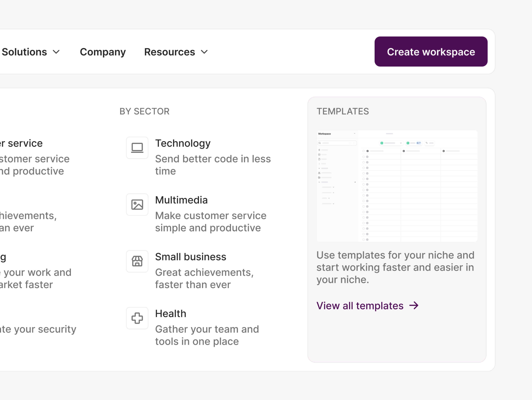Image resolution: width=532 pixels, height=400 pixels.
Task: Click the search bar inside the template preview
Action: click(337, 143)
